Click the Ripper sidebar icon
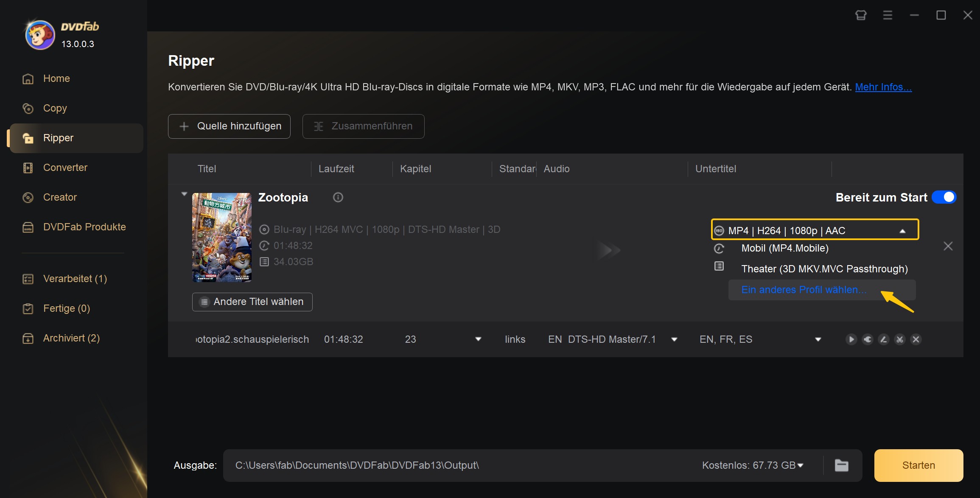Screen dimensions: 980x498 pyautogui.click(x=27, y=138)
